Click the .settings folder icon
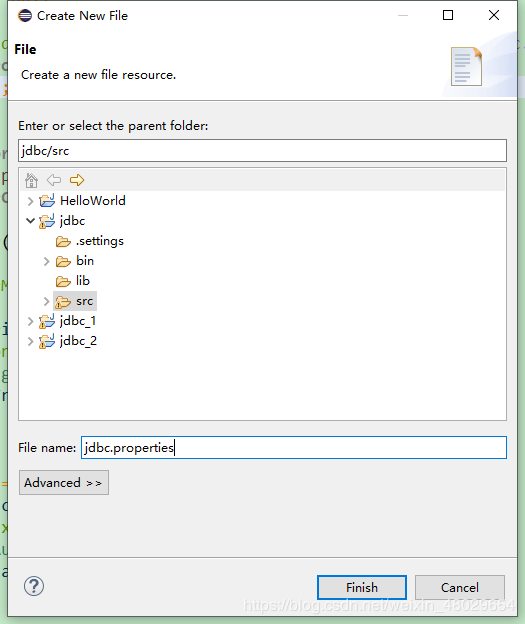Viewport: 525px width, 624px height. tap(63, 241)
